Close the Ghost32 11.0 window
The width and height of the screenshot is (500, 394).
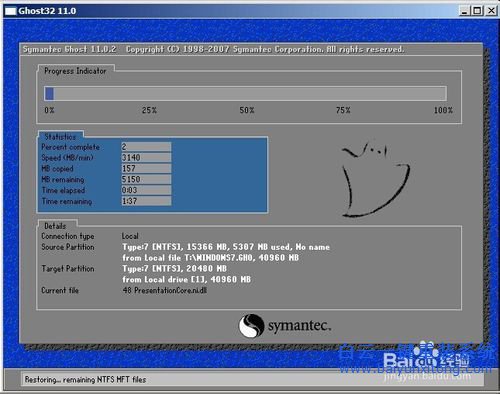tap(491, 11)
